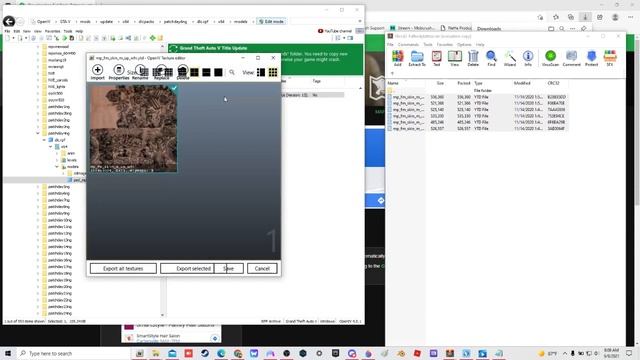Open the WinRAR Options menu
Viewport: 640px width, 360px height.
[464, 44]
